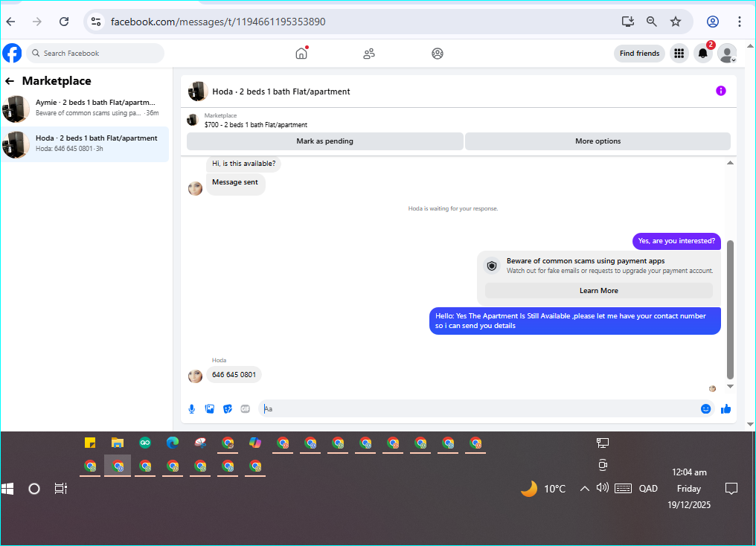Open conversation information purple icon

(720, 91)
